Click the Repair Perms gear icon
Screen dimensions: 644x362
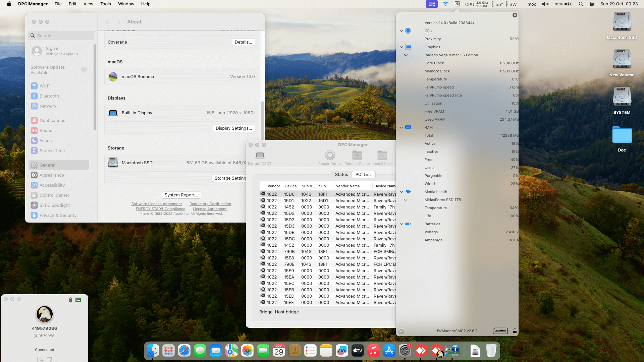(x=330, y=155)
